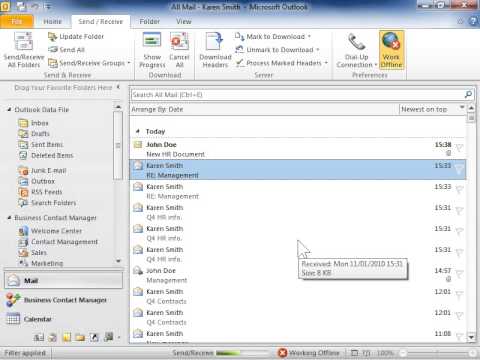Switch to Mail pane
This screenshot has height=360, width=480.
[x=63, y=280]
